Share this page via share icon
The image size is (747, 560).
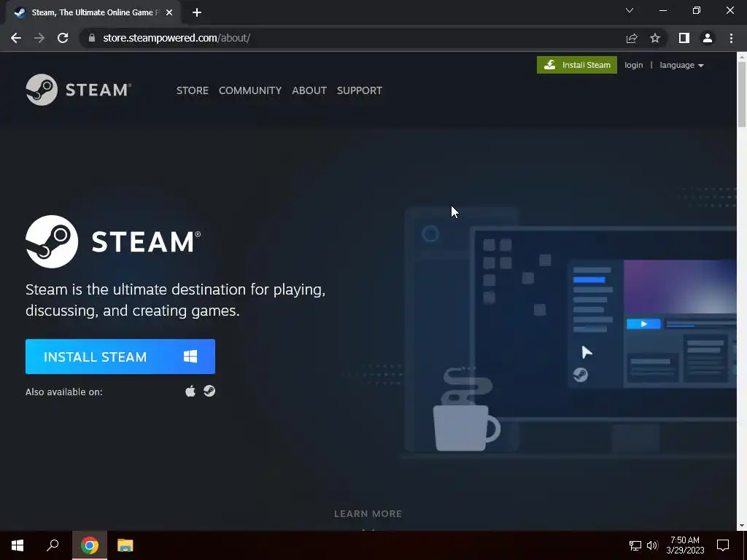pos(632,38)
